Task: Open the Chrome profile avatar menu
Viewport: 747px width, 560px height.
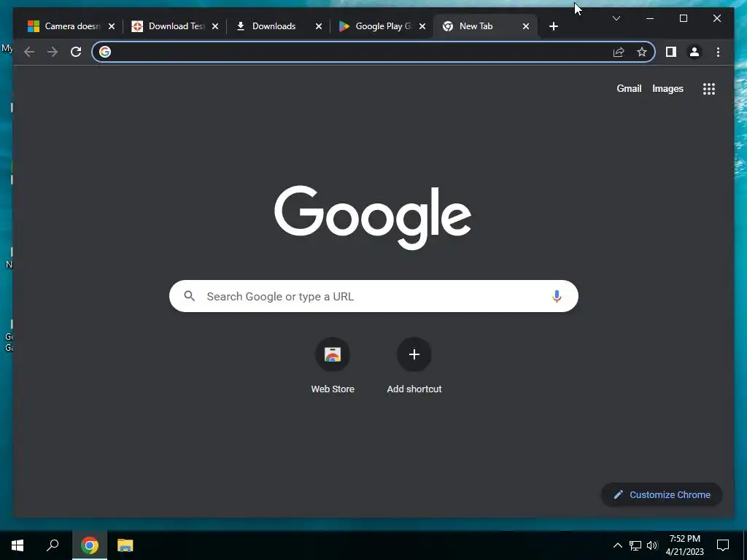Action: click(x=694, y=52)
